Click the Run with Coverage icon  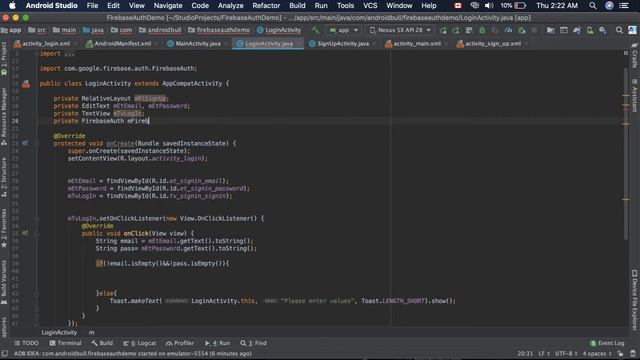[495, 30]
